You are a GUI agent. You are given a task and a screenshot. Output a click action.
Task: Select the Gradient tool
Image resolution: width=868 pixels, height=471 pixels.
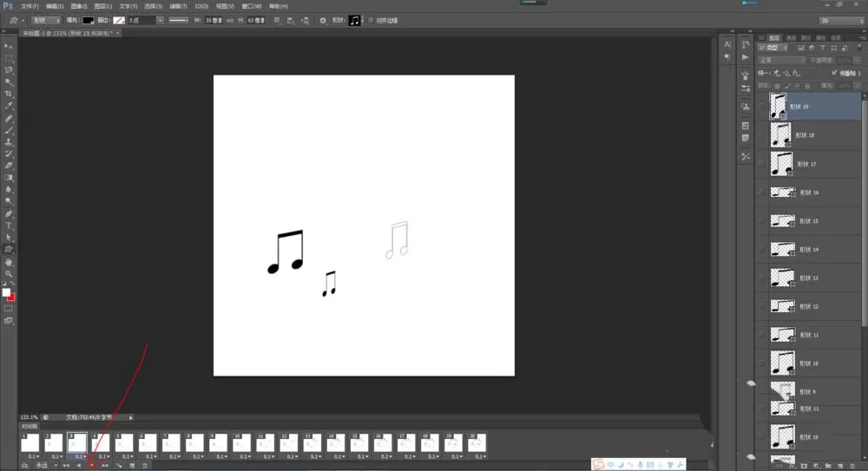coord(9,178)
